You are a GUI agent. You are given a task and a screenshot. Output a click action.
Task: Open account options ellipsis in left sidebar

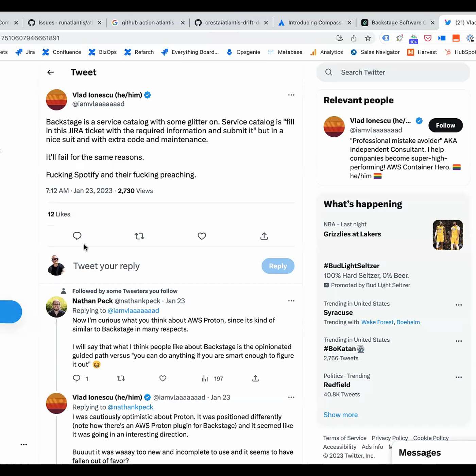(23, 444)
